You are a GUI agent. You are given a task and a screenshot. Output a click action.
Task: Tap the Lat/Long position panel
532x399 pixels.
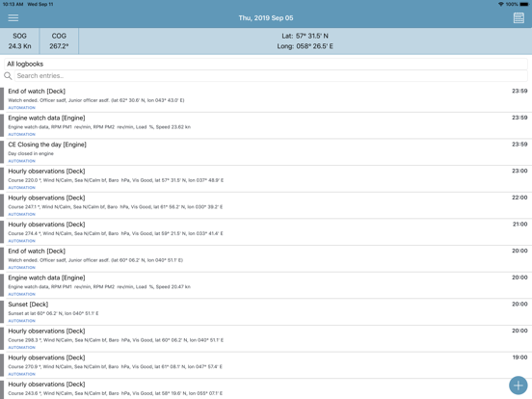(x=305, y=40)
